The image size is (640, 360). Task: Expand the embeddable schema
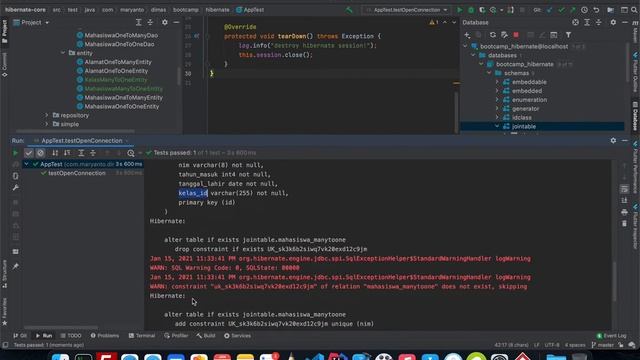tap(497, 82)
